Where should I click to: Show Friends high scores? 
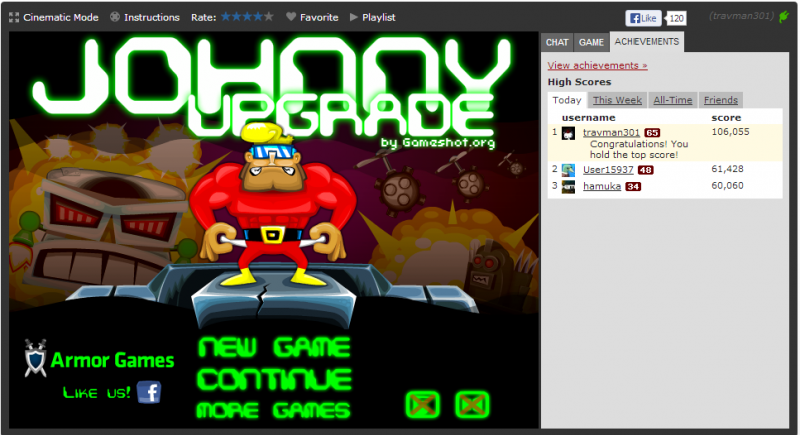(x=721, y=100)
